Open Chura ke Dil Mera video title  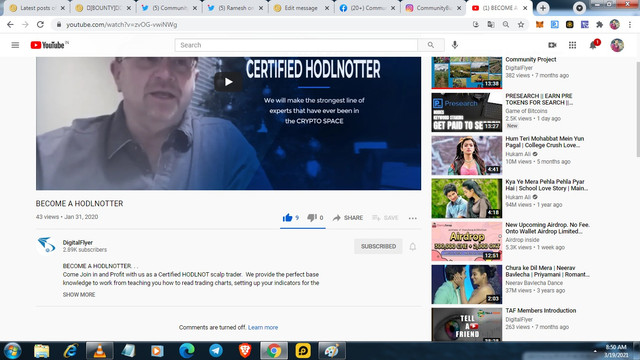547,271
